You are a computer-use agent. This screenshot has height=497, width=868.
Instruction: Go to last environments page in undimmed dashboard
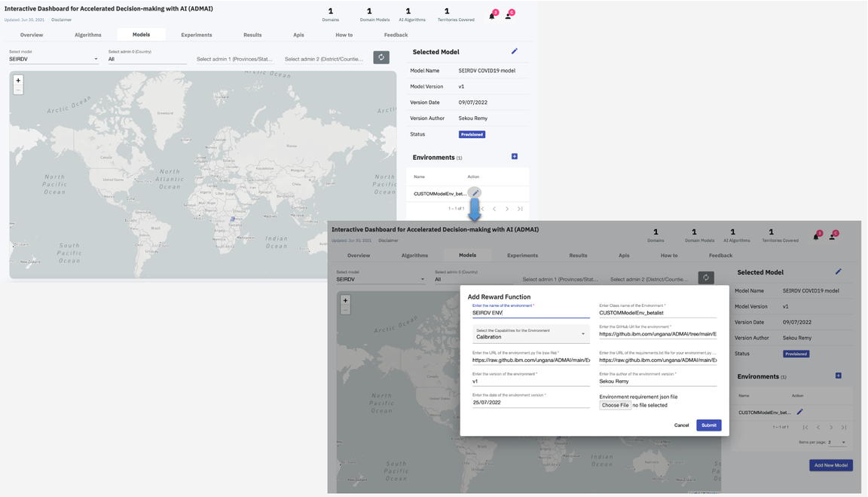(x=520, y=209)
